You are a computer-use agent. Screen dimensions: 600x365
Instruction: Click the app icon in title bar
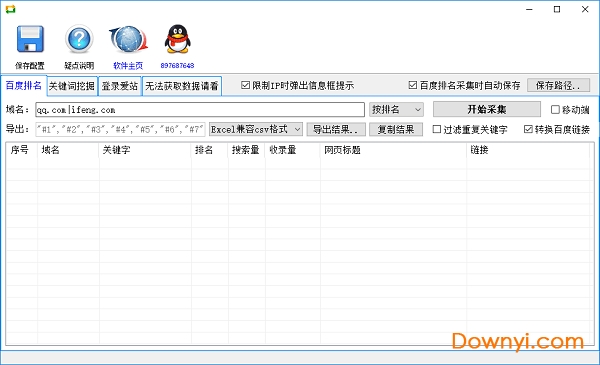[10, 9]
